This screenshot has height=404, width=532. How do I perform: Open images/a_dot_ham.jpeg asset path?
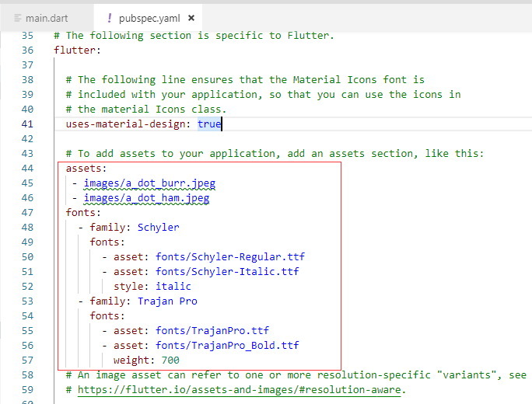click(x=146, y=198)
